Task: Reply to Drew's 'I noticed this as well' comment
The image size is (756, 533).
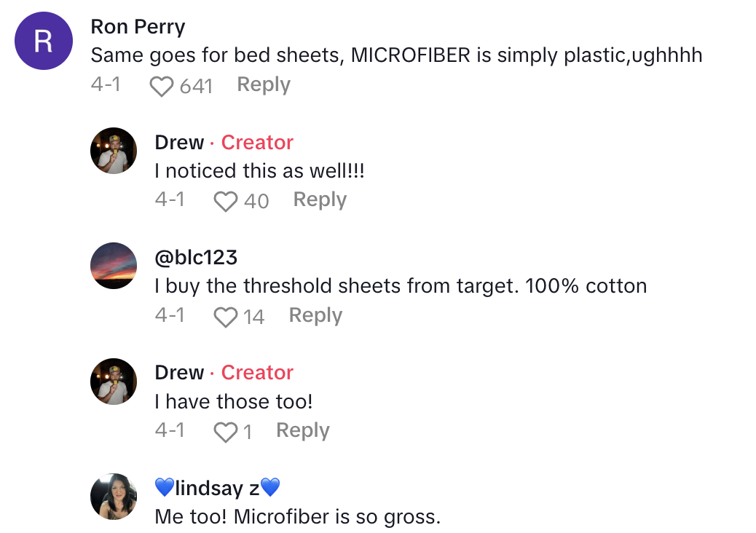Action: [319, 200]
